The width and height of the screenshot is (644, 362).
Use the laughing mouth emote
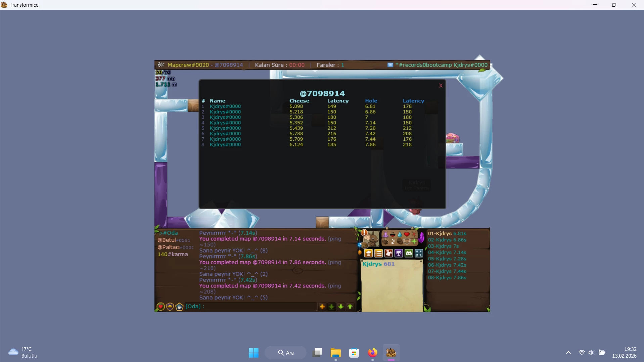tap(393, 234)
